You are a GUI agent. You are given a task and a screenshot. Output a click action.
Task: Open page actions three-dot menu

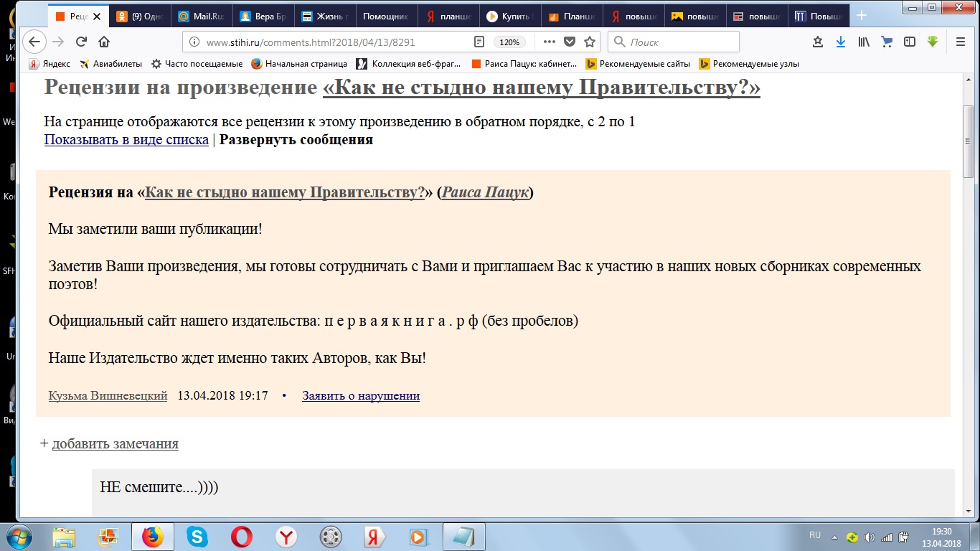[x=550, y=42]
